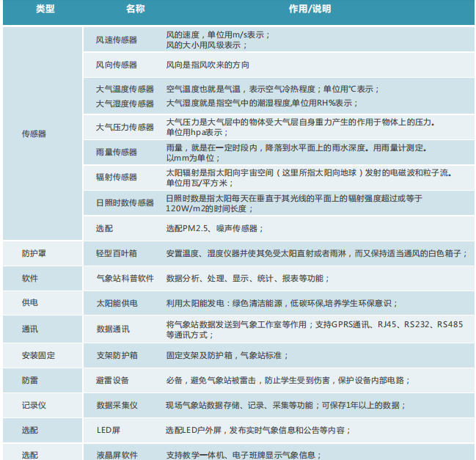This screenshot has width=476, height=460.
Task: Select the 避雷设备 name cell
Action: coord(112,380)
